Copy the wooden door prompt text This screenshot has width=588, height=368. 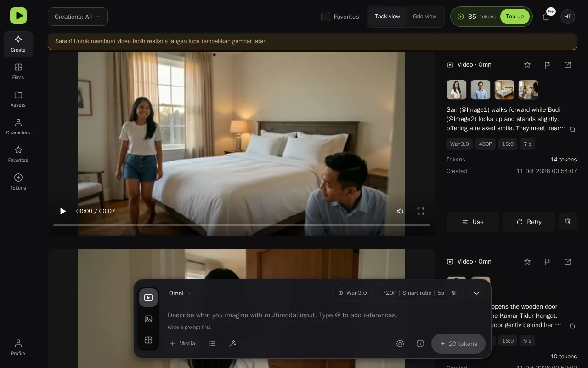pos(572,326)
